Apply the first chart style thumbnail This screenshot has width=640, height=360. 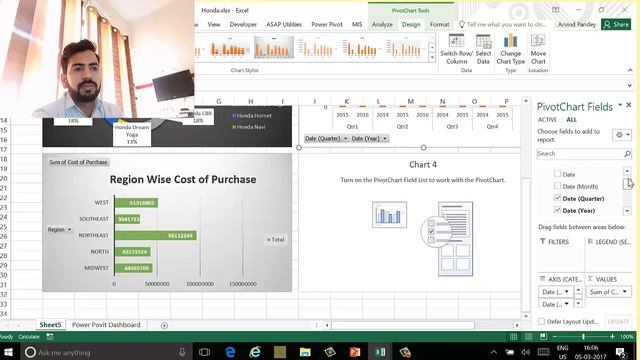pyautogui.click(x=229, y=47)
